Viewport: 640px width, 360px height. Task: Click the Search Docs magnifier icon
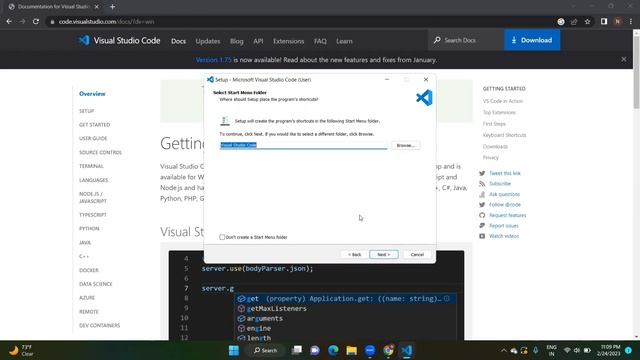click(437, 40)
